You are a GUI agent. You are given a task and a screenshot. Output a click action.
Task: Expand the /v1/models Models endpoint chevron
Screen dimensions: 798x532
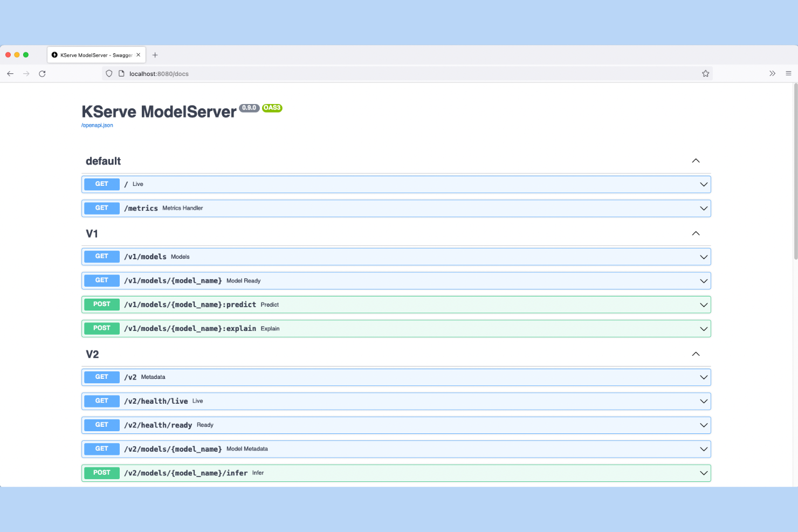tap(704, 257)
